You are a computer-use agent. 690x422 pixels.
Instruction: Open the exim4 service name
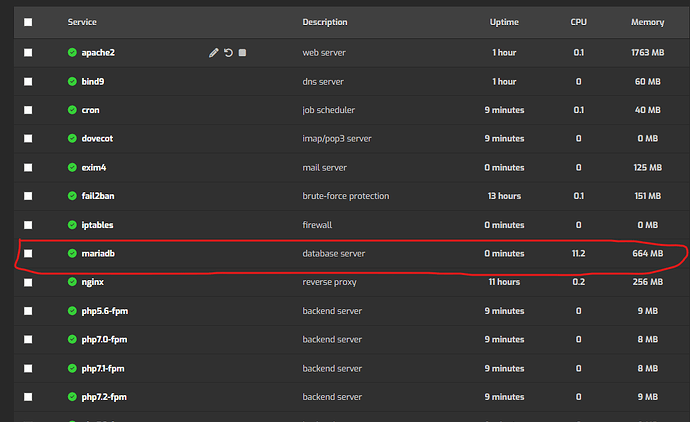coord(94,168)
